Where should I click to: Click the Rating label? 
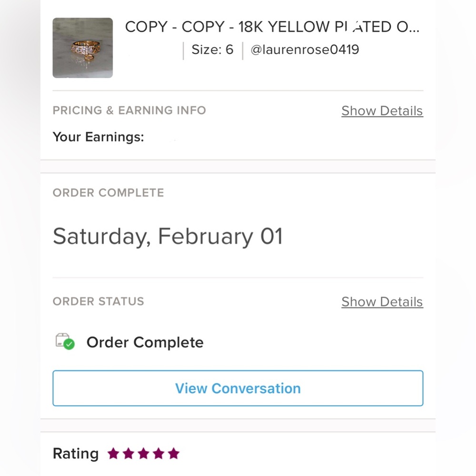click(76, 454)
